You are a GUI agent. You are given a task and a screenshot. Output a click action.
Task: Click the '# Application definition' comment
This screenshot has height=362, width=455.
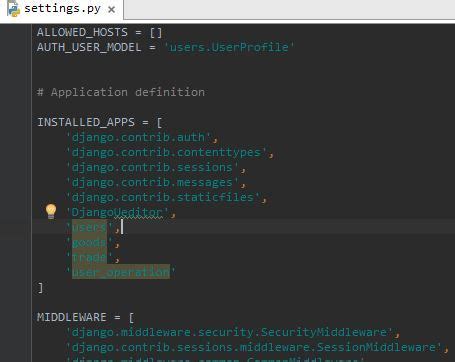point(121,92)
